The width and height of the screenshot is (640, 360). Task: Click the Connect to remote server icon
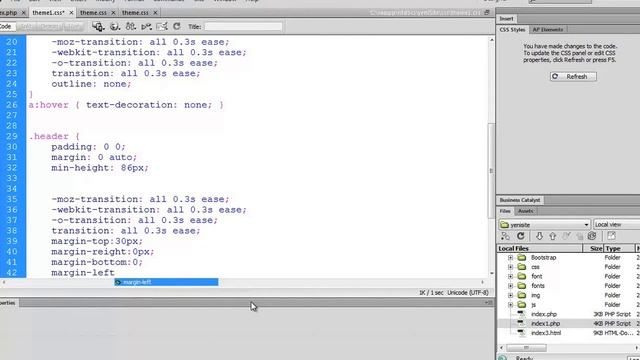pyautogui.click(x=505, y=236)
